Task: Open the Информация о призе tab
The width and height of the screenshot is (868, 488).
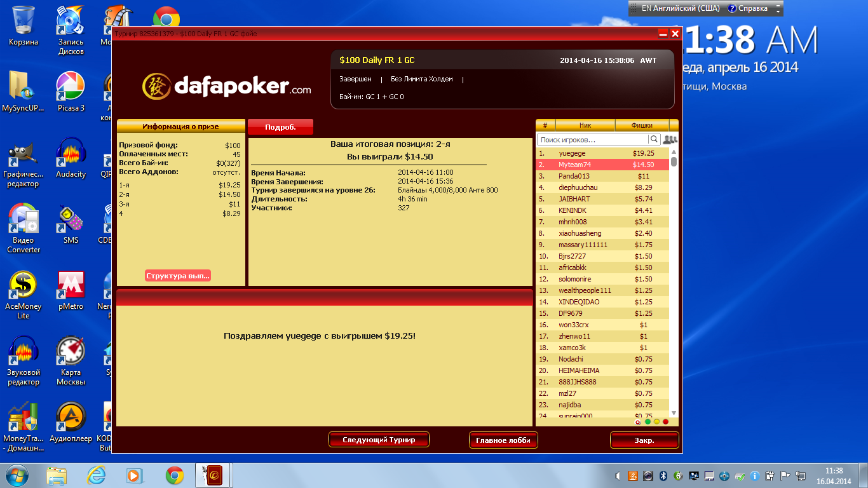Action: coord(180,126)
